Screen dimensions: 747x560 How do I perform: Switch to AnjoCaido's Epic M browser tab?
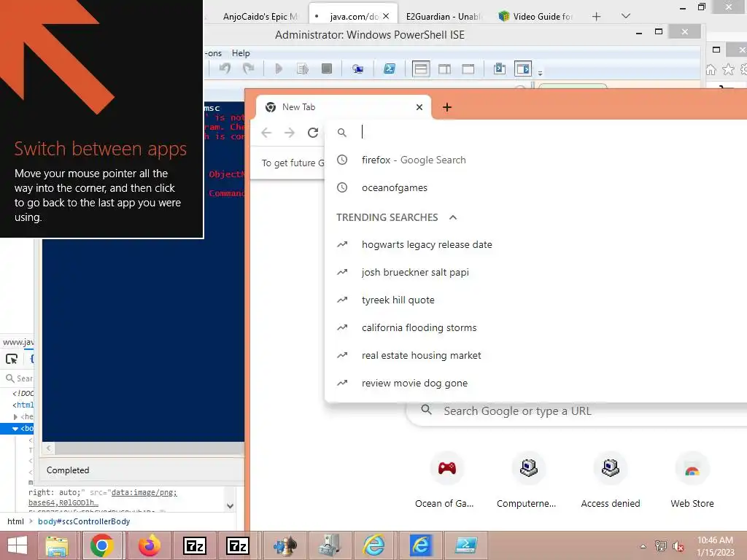pyautogui.click(x=260, y=17)
